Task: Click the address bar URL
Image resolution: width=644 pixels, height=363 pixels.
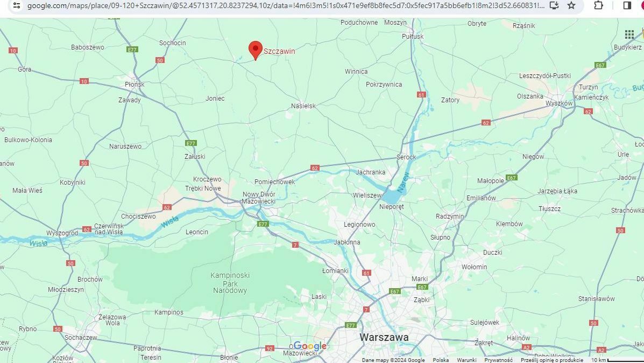Action: click(286, 5)
